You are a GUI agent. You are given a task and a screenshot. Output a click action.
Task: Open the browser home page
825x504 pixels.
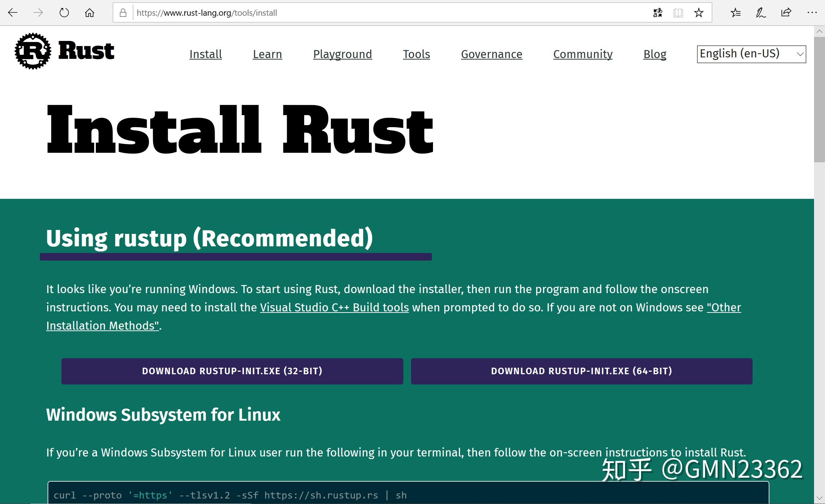88,12
